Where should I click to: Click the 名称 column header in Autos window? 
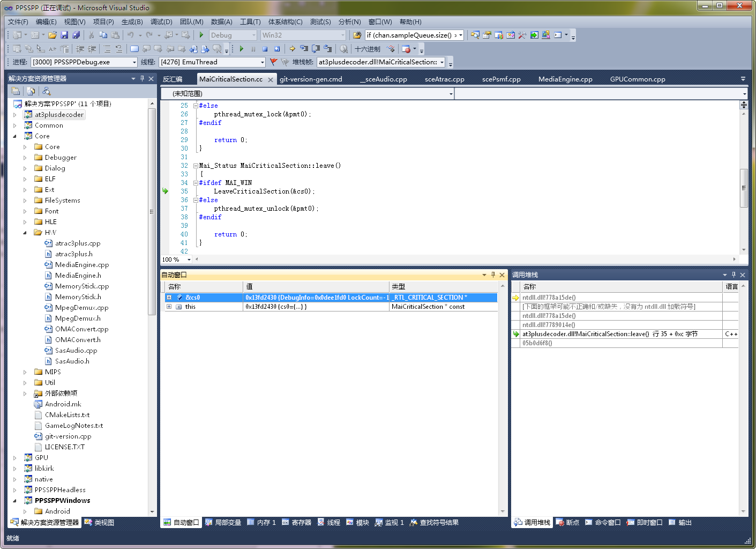point(204,287)
